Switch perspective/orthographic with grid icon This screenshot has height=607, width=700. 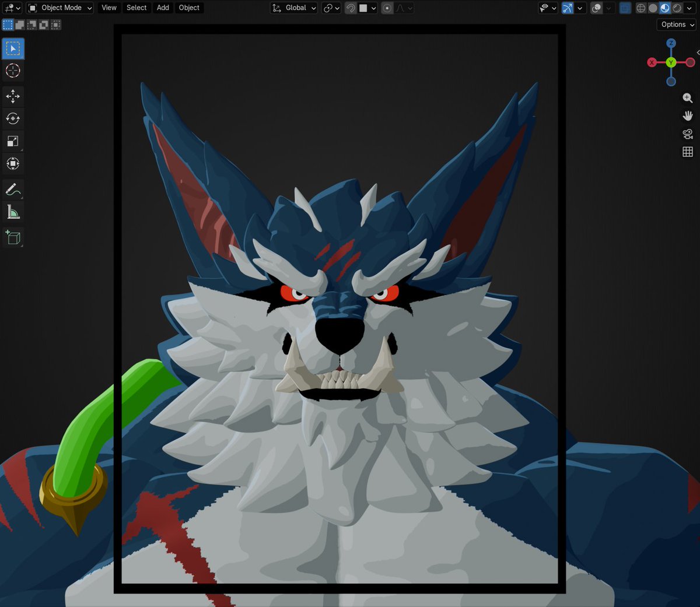pos(688,152)
